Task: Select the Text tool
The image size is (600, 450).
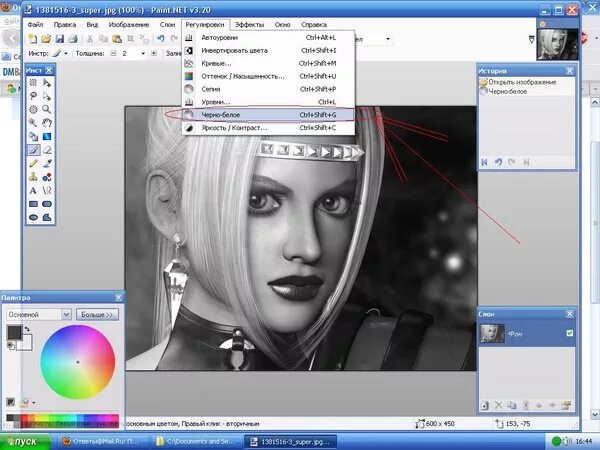Action: click(x=34, y=190)
